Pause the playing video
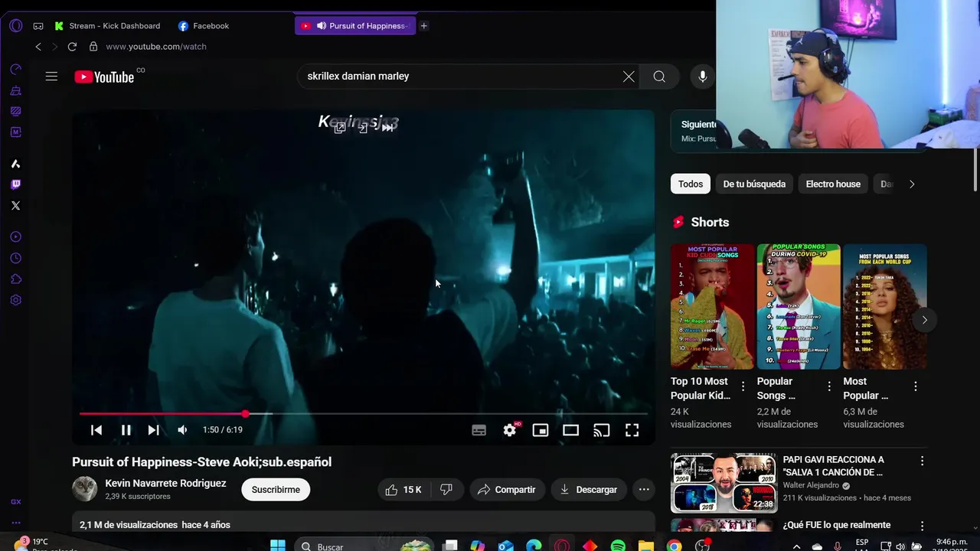 coord(126,430)
